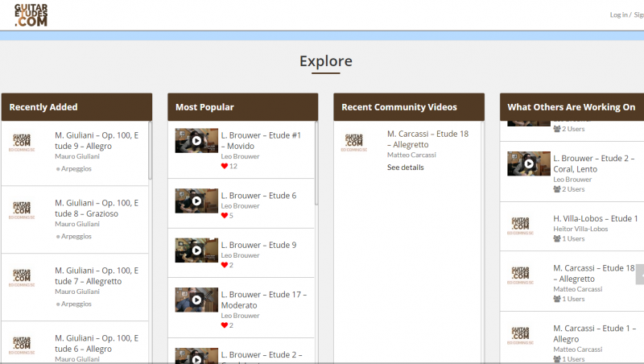Click Matteo Carcassi in Recent Community Videos
The width and height of the screenshot is (644, 364).
tap(411, 155)
